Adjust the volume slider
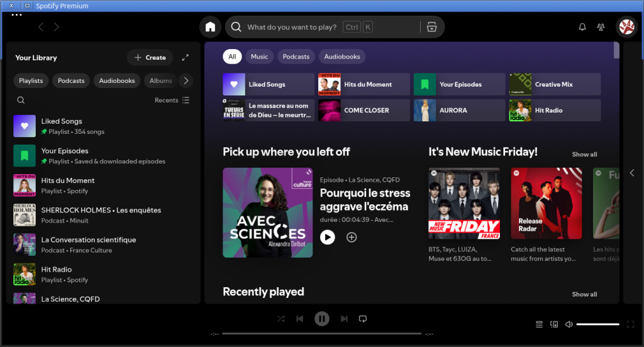Viewport: 644px width, 347px height. click(x=597, y=324)
